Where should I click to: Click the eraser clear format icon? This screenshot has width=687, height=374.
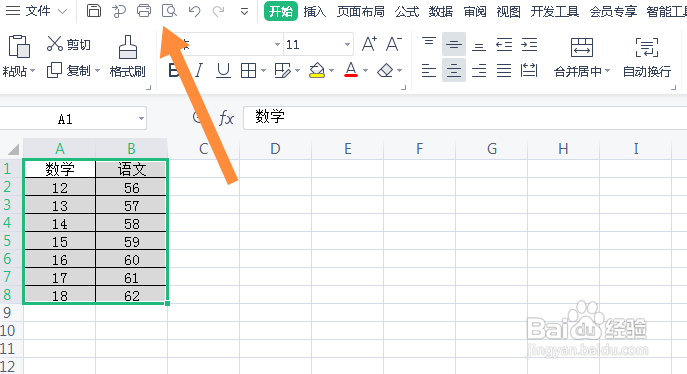385,71
